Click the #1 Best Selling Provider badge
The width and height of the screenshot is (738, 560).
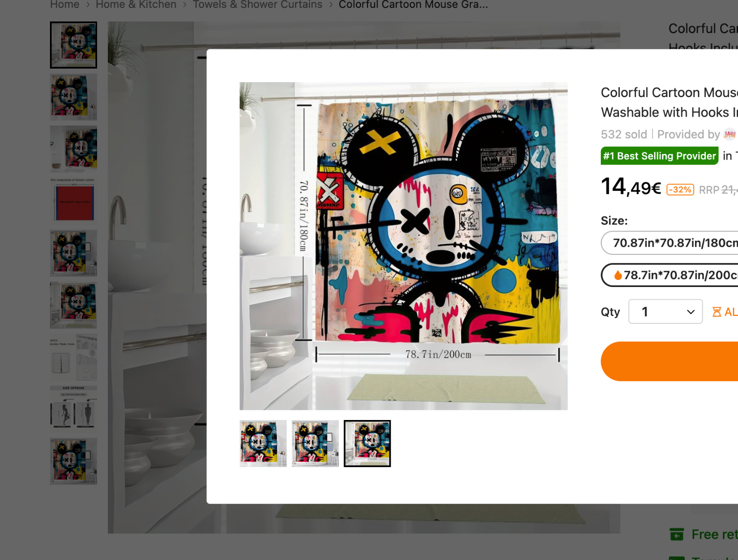(659, 156)
